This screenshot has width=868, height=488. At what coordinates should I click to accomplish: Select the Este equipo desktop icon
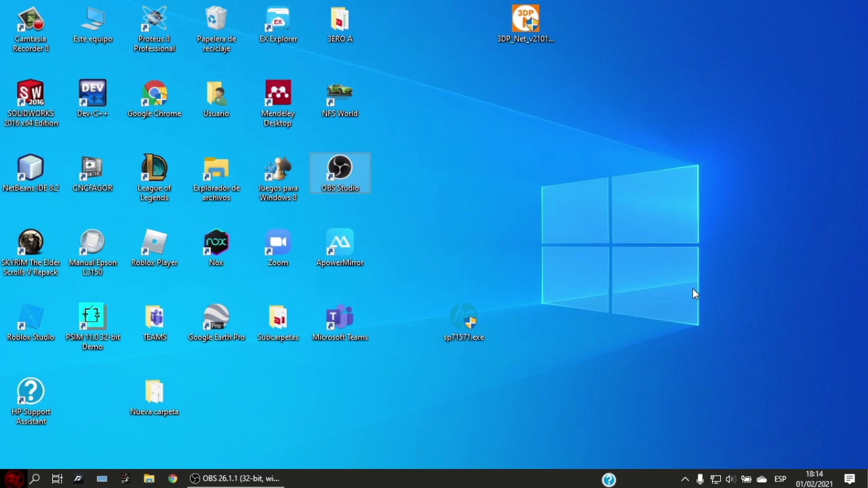(x=93, y=25)
